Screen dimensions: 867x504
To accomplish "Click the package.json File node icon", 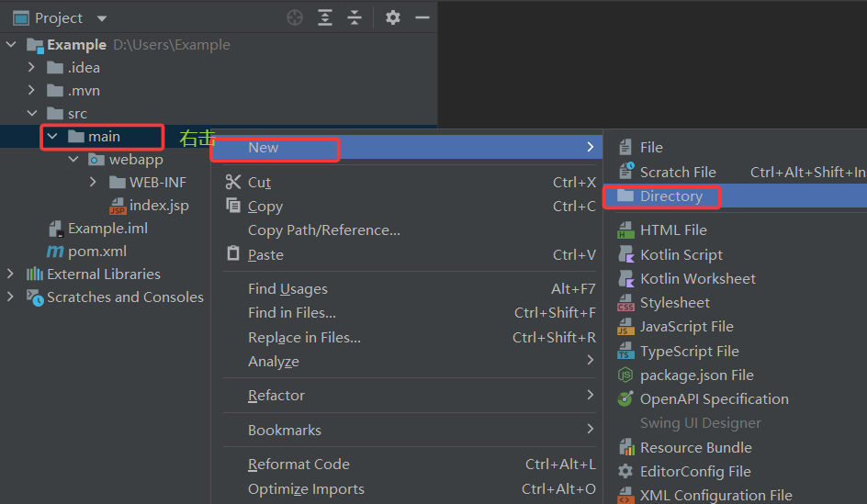I will 625,375.
